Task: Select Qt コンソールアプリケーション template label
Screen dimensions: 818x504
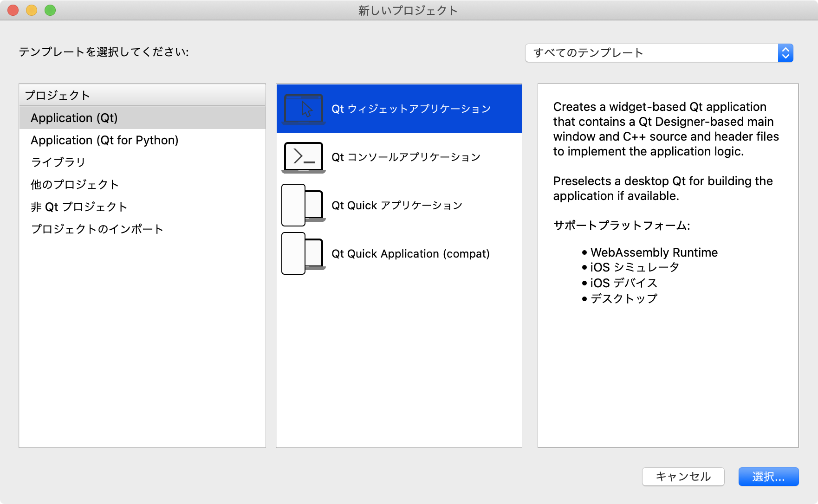Action: coord(406,157)
